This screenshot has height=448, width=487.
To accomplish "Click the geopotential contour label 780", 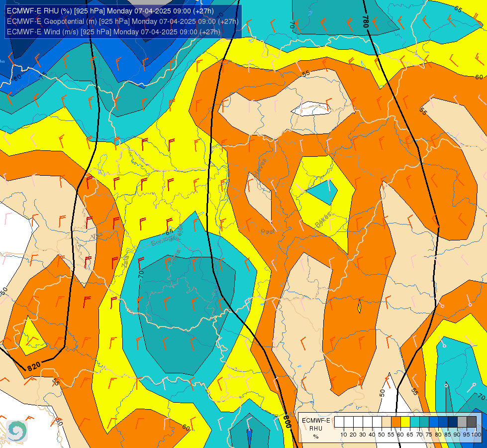I will tap(366, 22).
